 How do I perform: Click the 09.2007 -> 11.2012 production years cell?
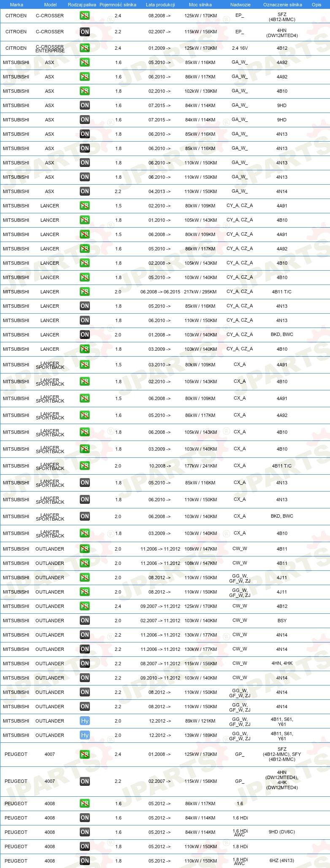(160, 606)
